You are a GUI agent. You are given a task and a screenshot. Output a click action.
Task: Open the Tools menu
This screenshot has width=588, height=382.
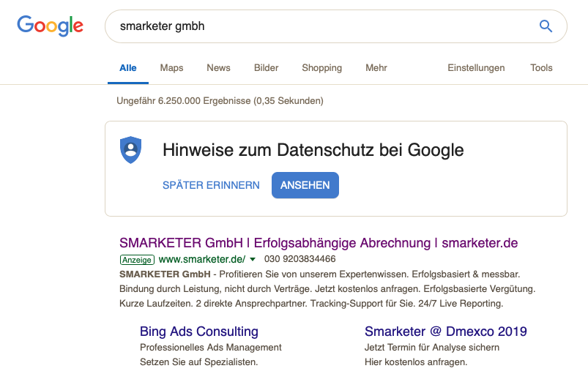click(x=541, y=68)
